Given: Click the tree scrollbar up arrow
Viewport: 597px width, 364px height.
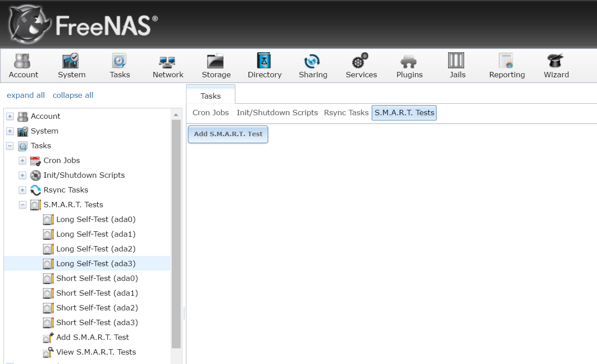Looking at the screenshot, I should (x=177, y=114).
